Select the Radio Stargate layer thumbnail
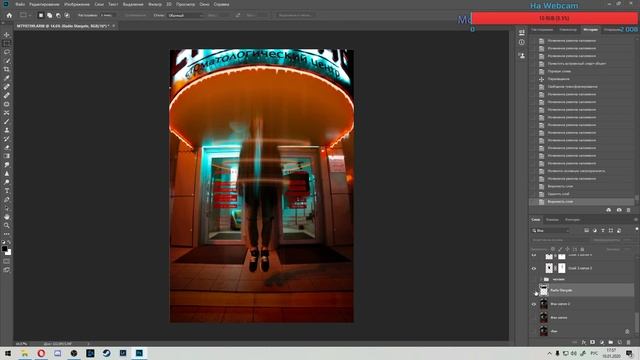 click(x=544, y=290)
